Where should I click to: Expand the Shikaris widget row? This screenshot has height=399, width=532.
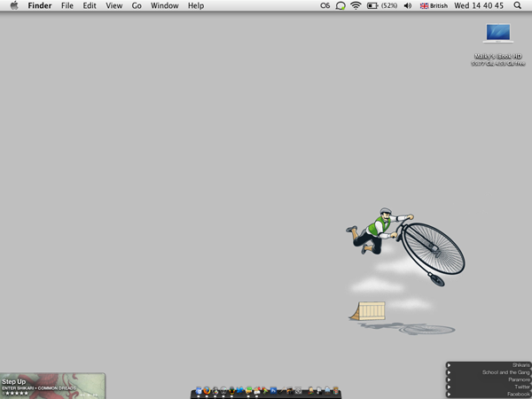click(x=449, y=365)
